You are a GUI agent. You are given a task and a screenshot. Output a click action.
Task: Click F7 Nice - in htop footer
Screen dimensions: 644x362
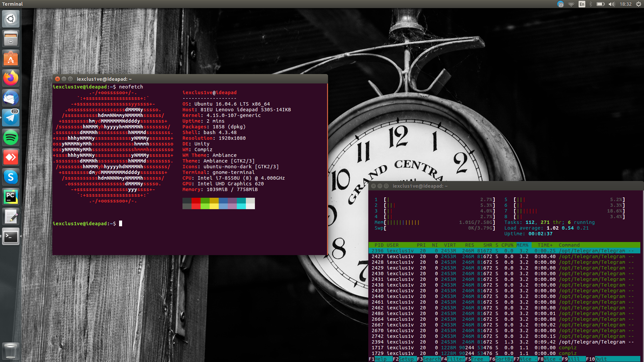[525, 359]
